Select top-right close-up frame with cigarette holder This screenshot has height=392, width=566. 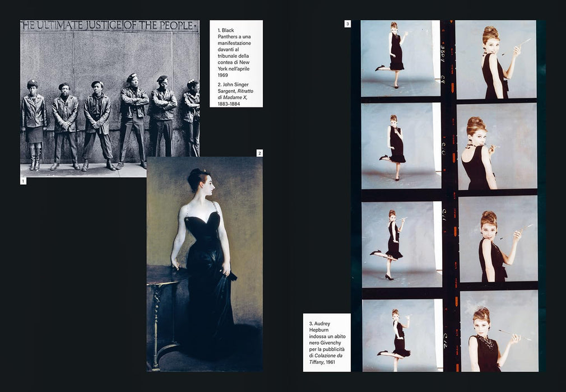click(495, 59)
